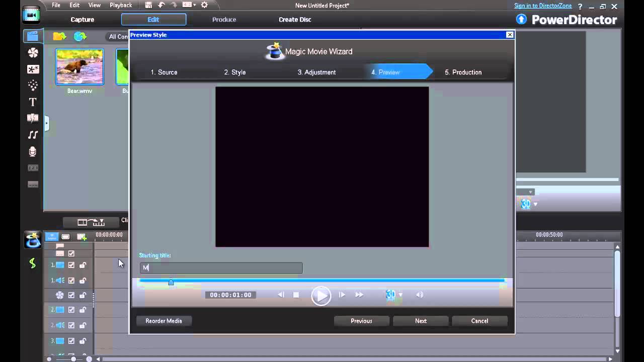The height and width of the screenshot is (362, 644).
Task: Open the PiP Objects Room icon
Action: click(x=33, y=69)
